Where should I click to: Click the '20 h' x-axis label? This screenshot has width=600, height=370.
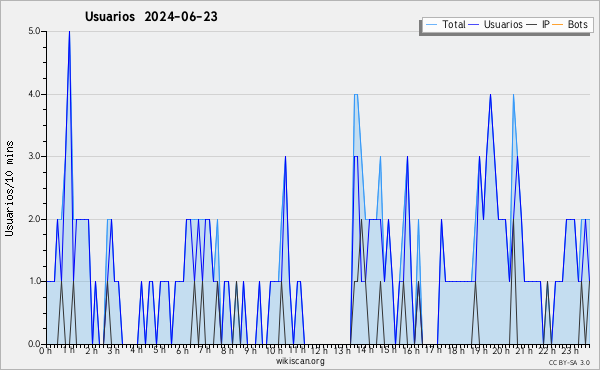[501, 351]
